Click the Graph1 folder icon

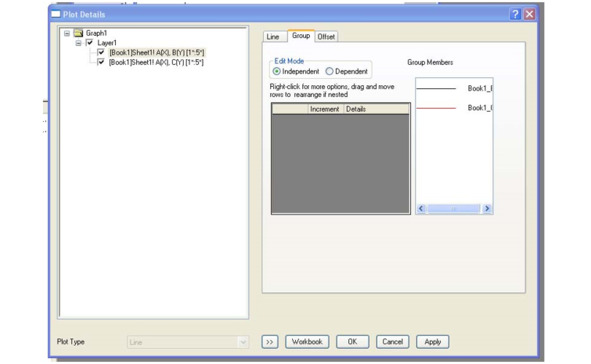pyautogui.click(x=78, y=33)
